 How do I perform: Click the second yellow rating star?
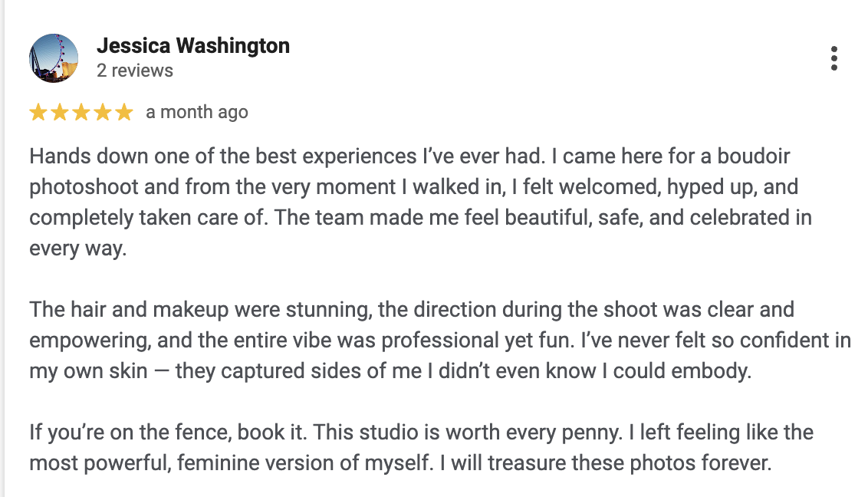click(60, 113)
